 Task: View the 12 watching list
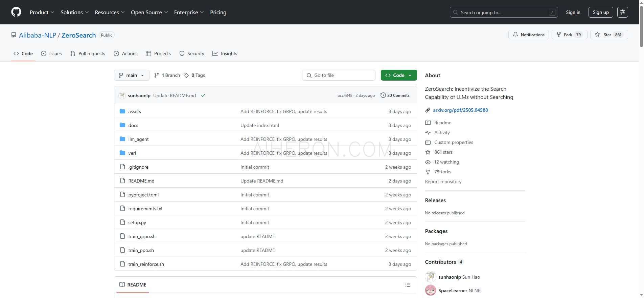(447, 162)
